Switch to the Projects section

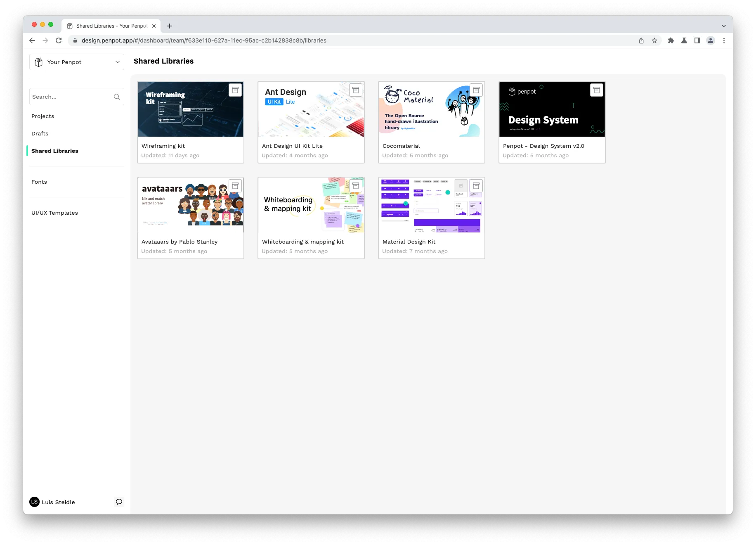pos(43,116)
